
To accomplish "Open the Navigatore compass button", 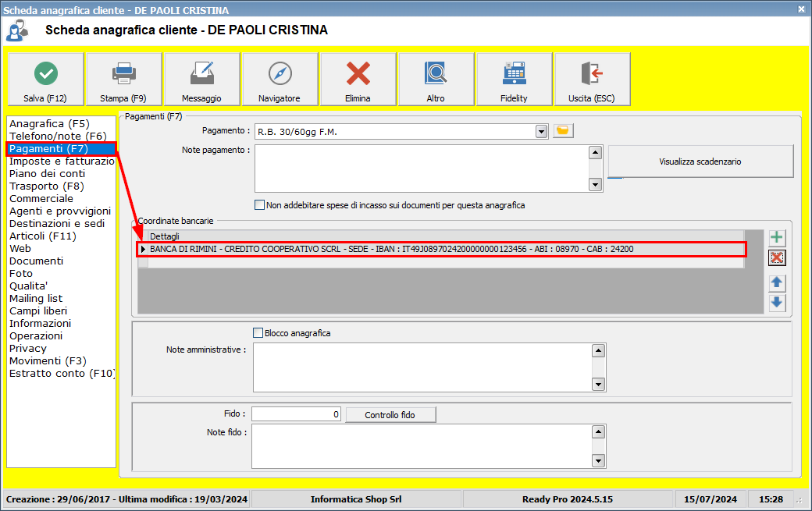I will [280, 79].
